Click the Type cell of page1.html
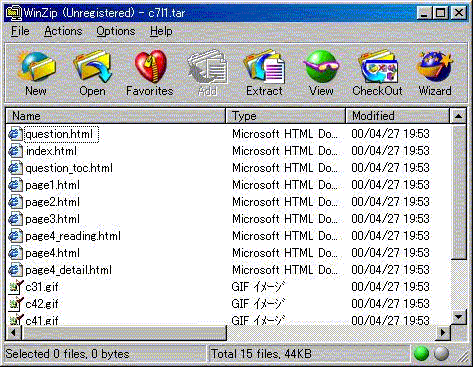 tap(285, 185)
